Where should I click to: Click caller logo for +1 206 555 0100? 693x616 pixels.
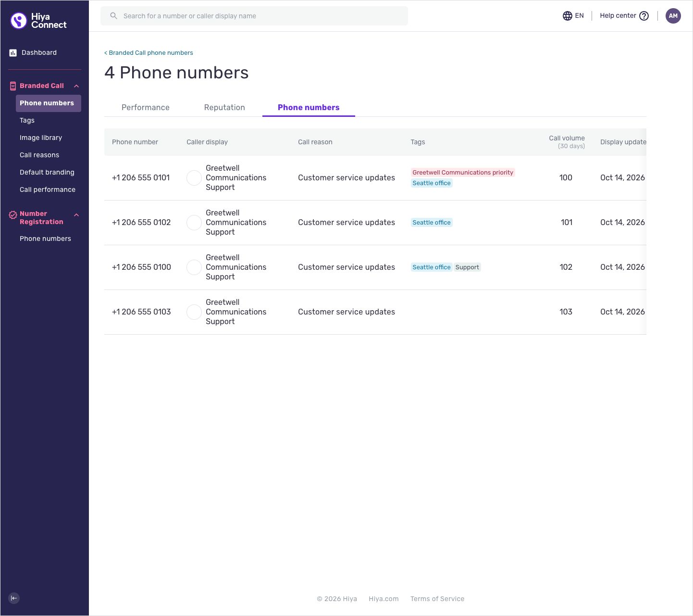pos(194,267)
